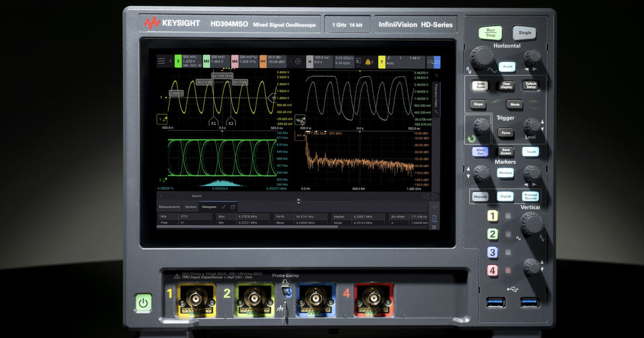Enable channel 1 with its front panel button
Viewport: 644px width, 338px height.
tap(492, 215)
